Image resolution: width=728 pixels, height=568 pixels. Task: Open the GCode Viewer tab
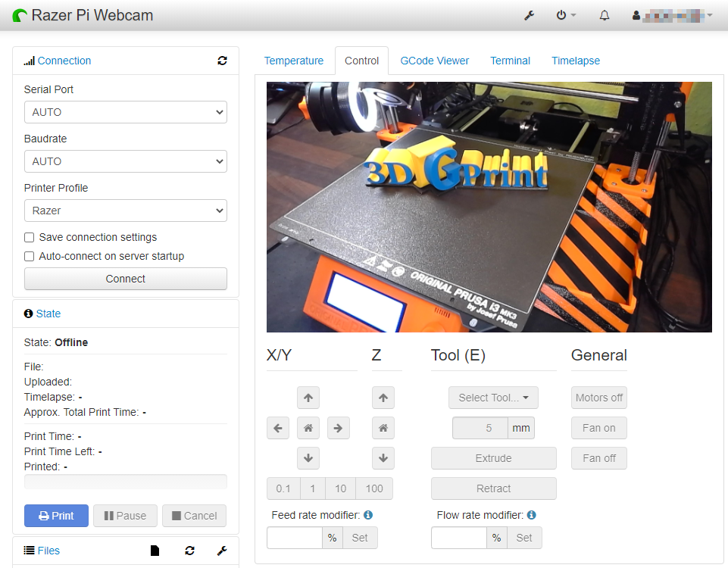point(434,61)
